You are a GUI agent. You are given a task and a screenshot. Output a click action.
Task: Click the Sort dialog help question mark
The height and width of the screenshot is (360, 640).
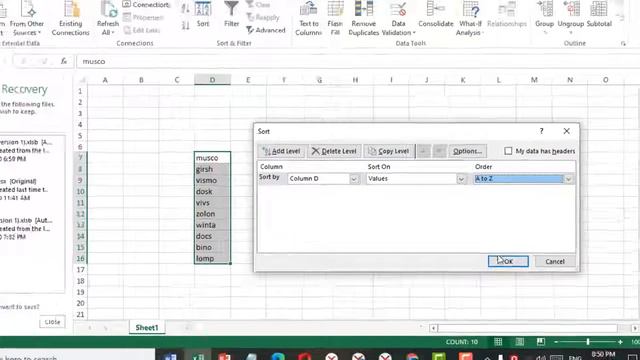coord(541,131)
